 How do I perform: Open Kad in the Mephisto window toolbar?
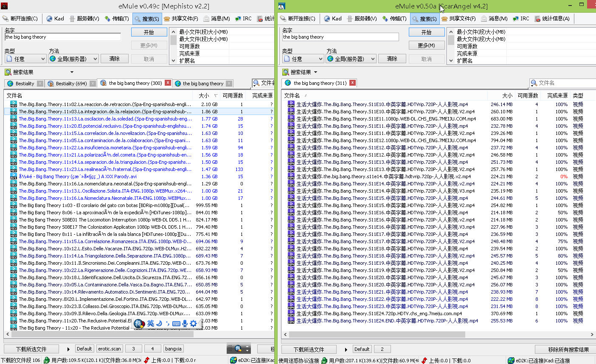tap(55, 18)
